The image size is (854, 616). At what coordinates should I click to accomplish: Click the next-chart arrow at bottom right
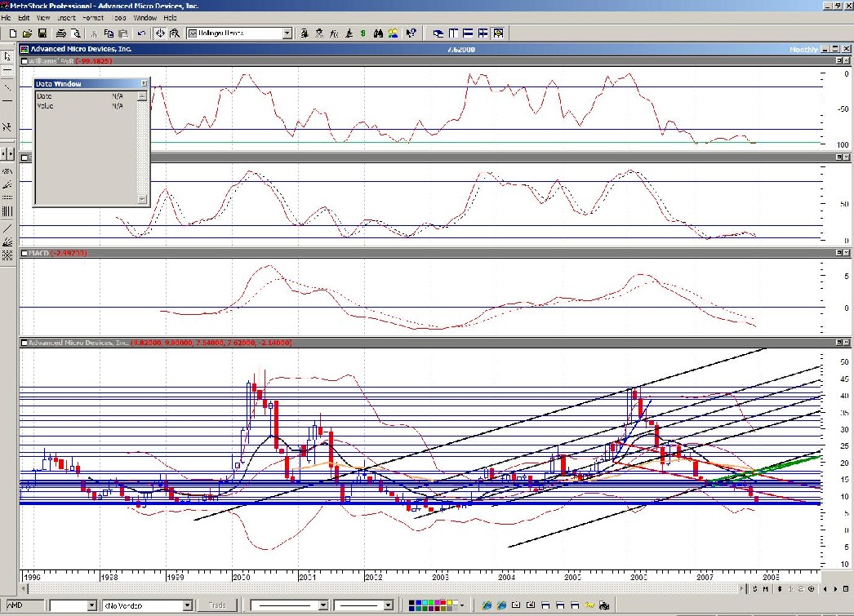pyautogui.click(x=835, y=589)
